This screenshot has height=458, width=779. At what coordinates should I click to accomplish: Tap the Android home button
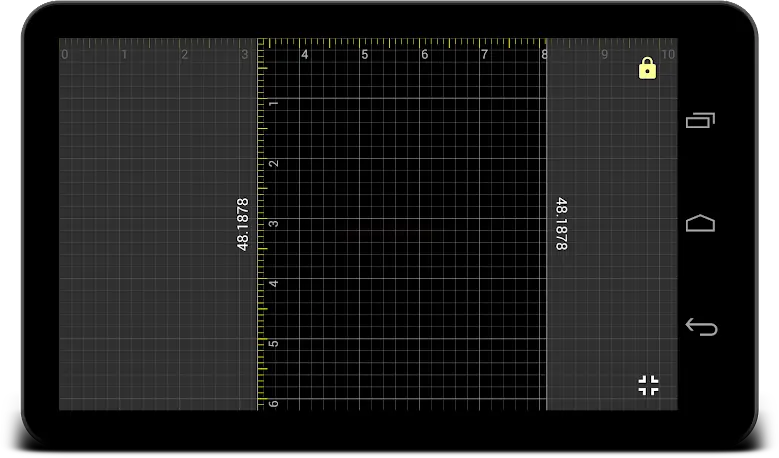click(701, 223)
